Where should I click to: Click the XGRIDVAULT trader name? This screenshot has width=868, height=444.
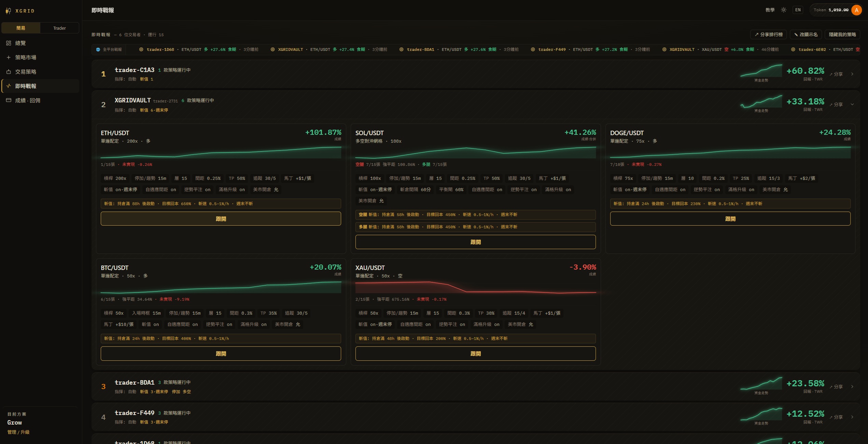click(133, 100)
